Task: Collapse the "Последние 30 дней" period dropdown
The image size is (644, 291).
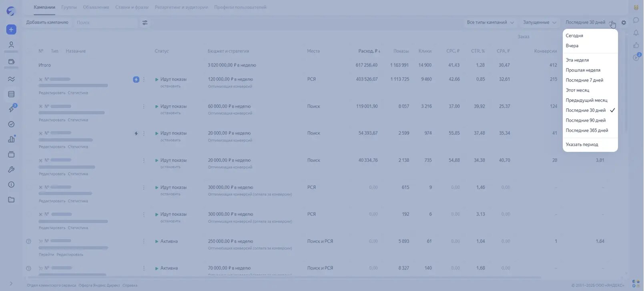Action: (588, 22)
